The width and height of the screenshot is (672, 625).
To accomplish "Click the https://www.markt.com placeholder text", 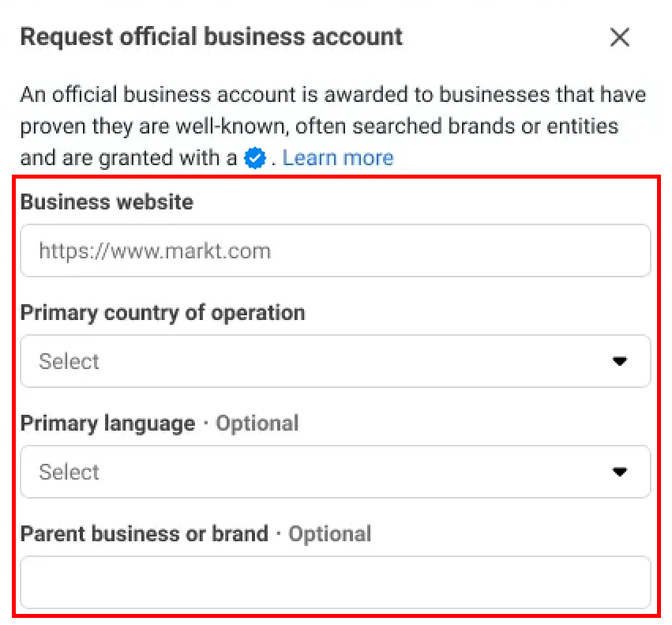I will pyautogui.click(x=155, y=251).
